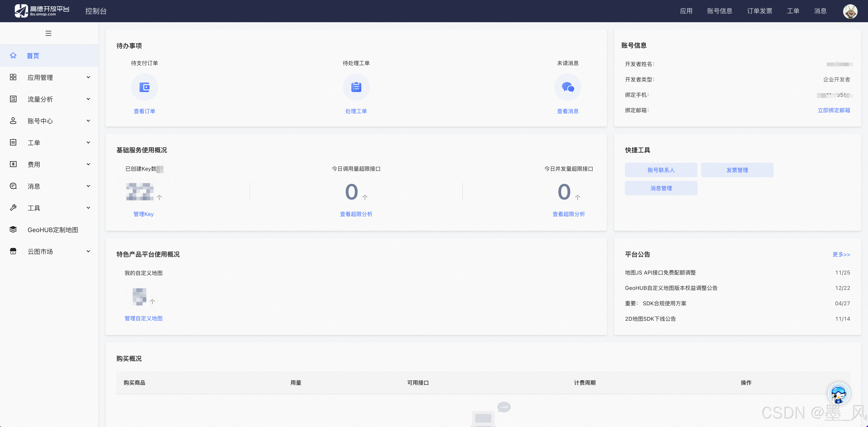Expand the 应用管理 sidebar menu
868x427 pixels.
(40, 78)
